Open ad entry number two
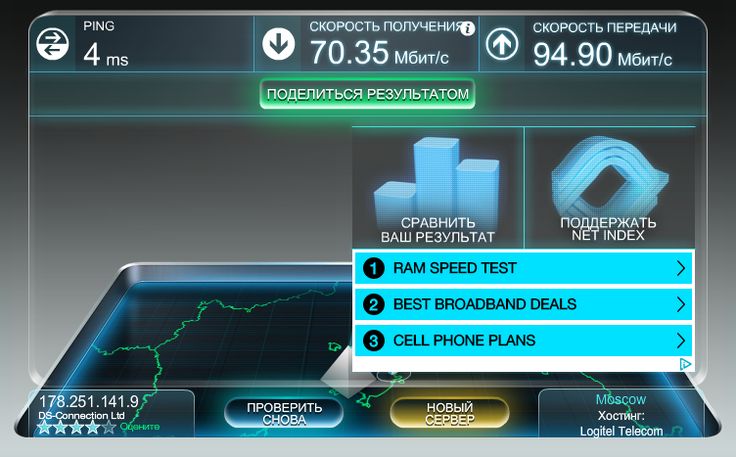Screen dimensions: 736x457 pyautogui.click(x=523, y=304)
